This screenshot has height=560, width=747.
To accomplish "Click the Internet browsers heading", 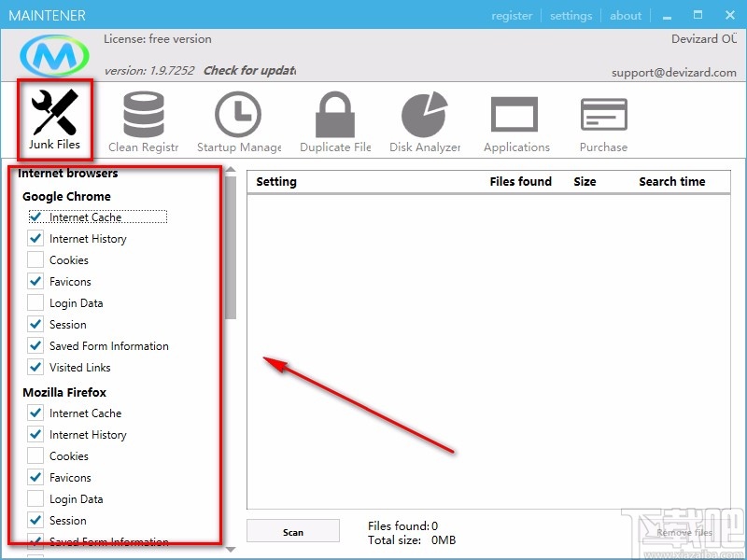I will point(67,174).
